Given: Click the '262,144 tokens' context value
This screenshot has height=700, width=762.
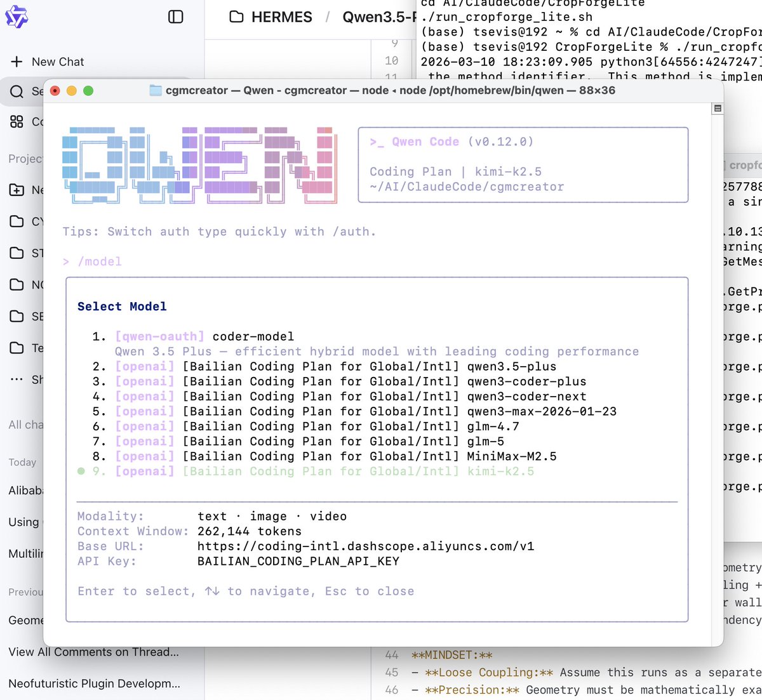Looking at the screenshot, I should (x=250, y=531).
